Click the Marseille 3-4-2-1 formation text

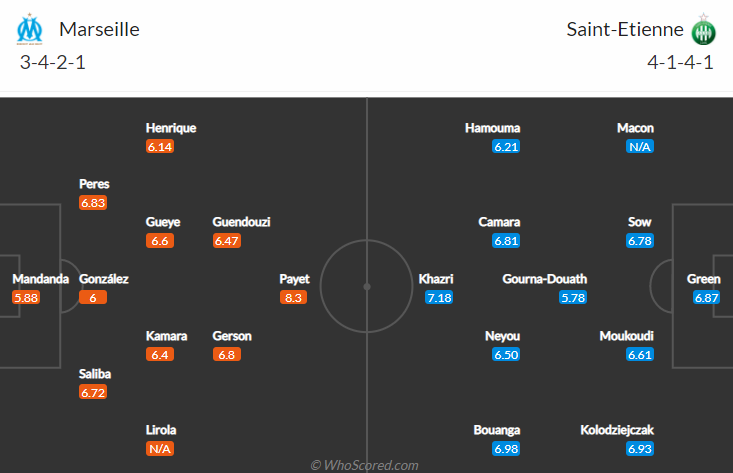(x=52, y=62)
